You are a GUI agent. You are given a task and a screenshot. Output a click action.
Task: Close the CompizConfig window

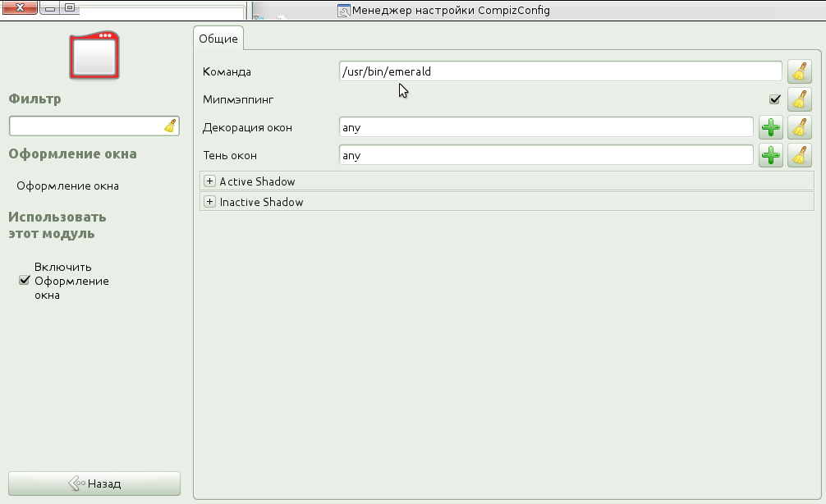pyautogui.click(x=20, y=7)
